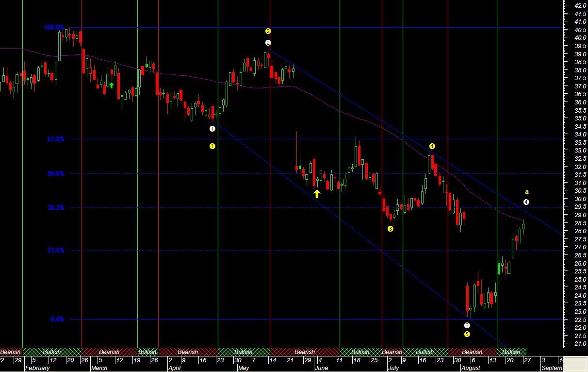Click the 29.5 price on the right scale
588x372 pixels.
[x=580, y=207]
